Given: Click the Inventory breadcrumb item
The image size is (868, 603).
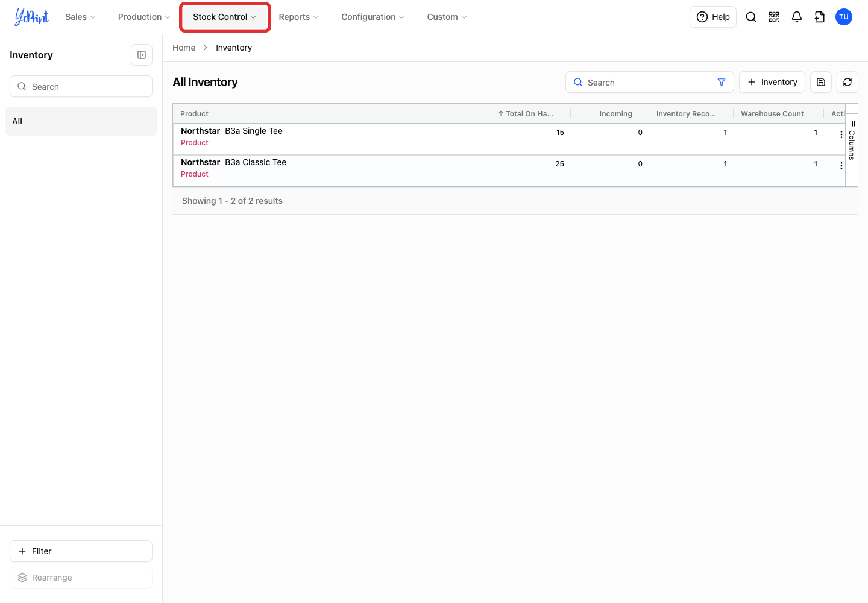Looking at the screenshot, I should point(234,48).
